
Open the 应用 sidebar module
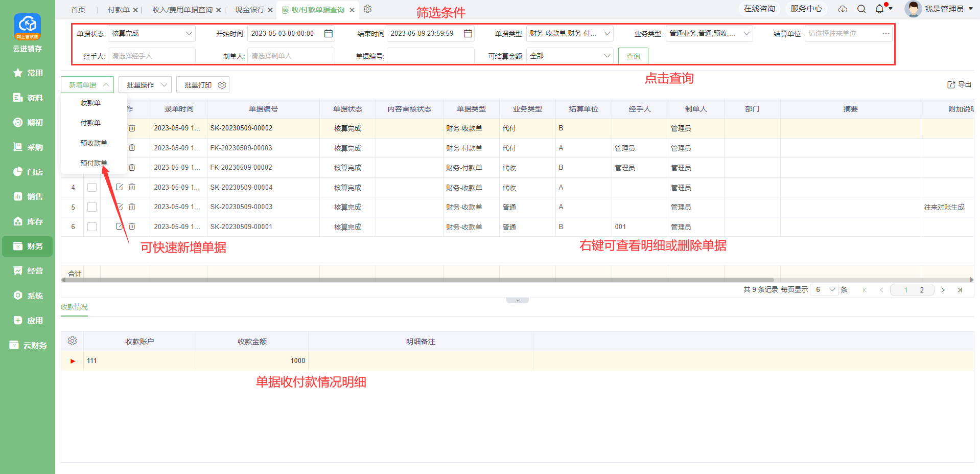[x=28, y=320]
